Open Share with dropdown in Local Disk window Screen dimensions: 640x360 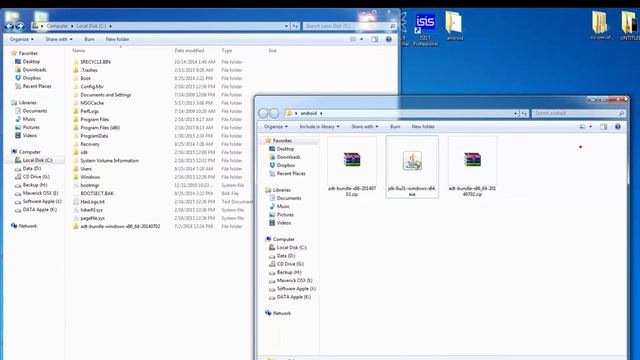click(59, 39)
